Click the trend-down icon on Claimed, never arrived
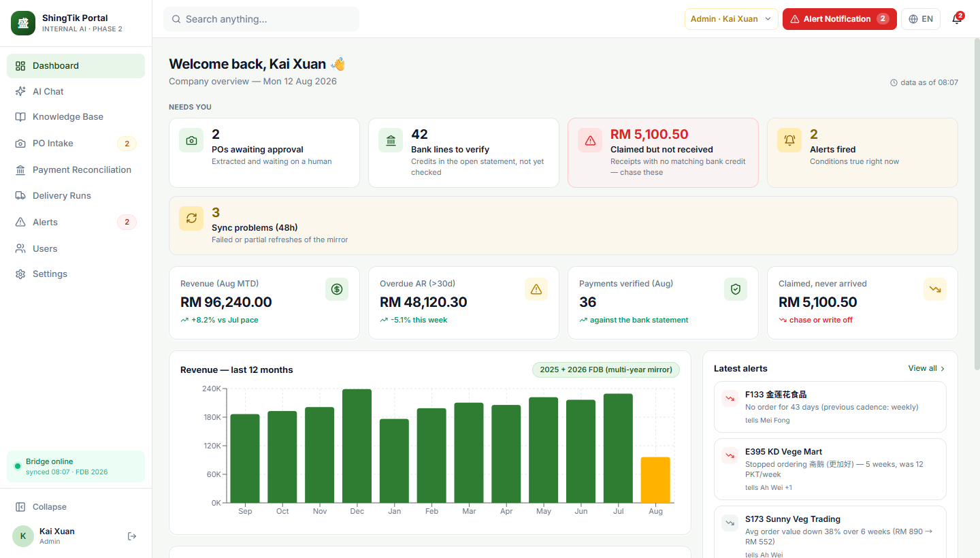This screenshot has width=980, height=558. 935,289
